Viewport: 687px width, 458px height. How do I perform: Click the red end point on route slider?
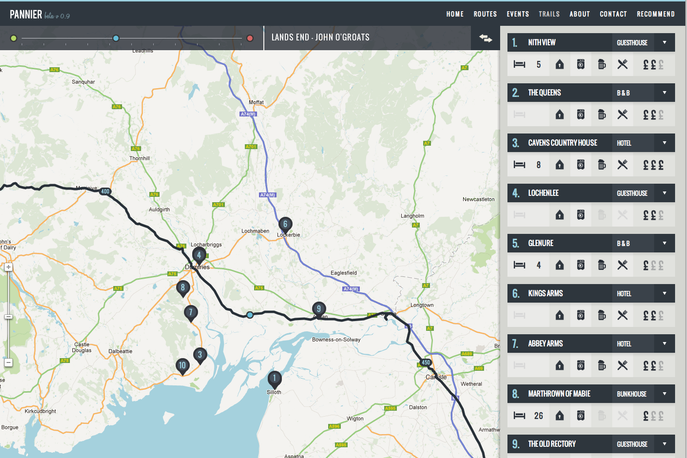pos(250,38)
